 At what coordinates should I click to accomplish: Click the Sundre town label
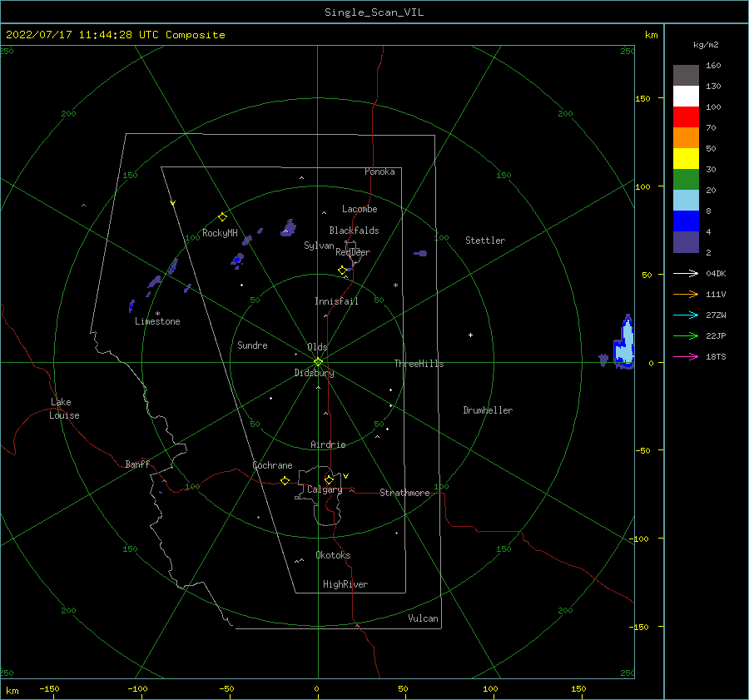click(252, 345)
